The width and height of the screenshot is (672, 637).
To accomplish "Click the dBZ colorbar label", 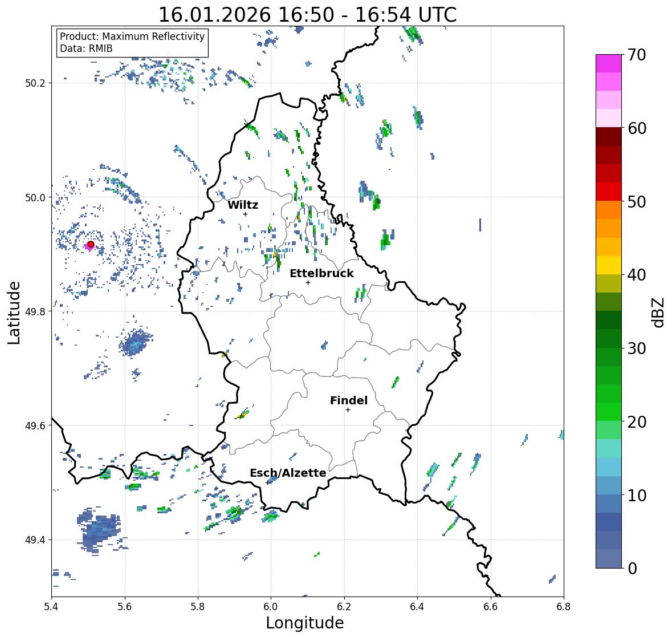I will [658, 312].
